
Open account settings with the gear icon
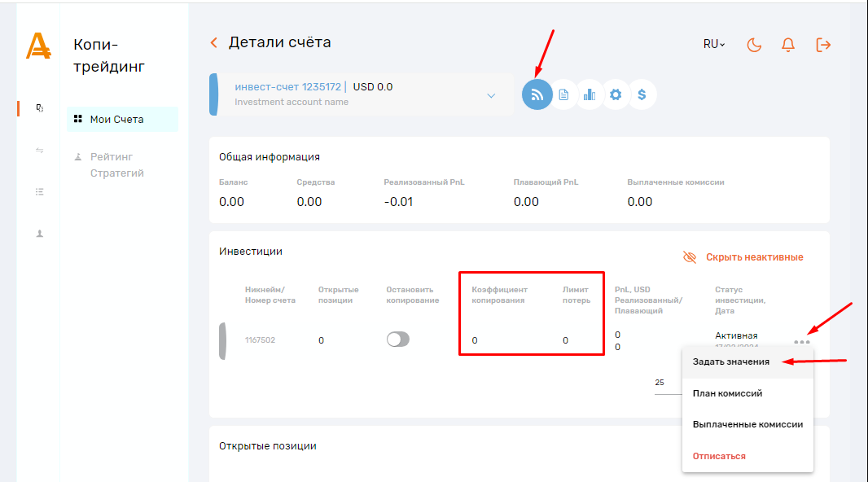coord(616,94)
